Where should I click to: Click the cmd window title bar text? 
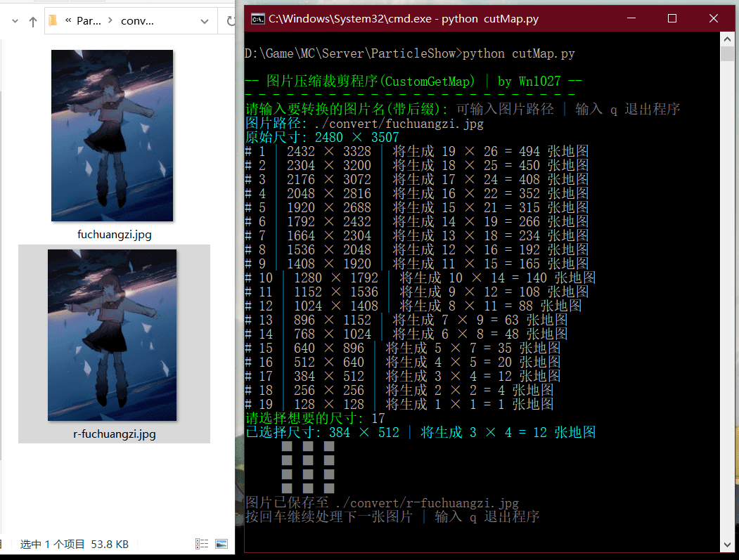(x=404, y=19)
